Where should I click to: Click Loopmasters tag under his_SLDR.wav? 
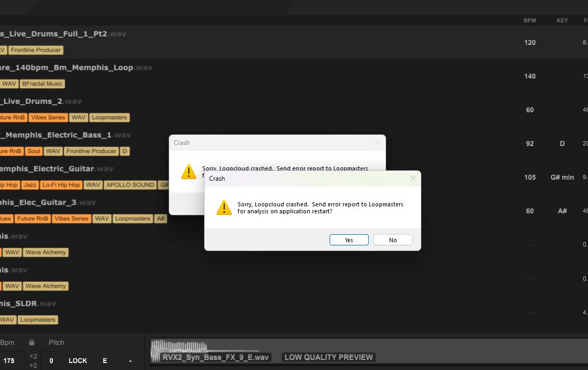coord(37,320)
